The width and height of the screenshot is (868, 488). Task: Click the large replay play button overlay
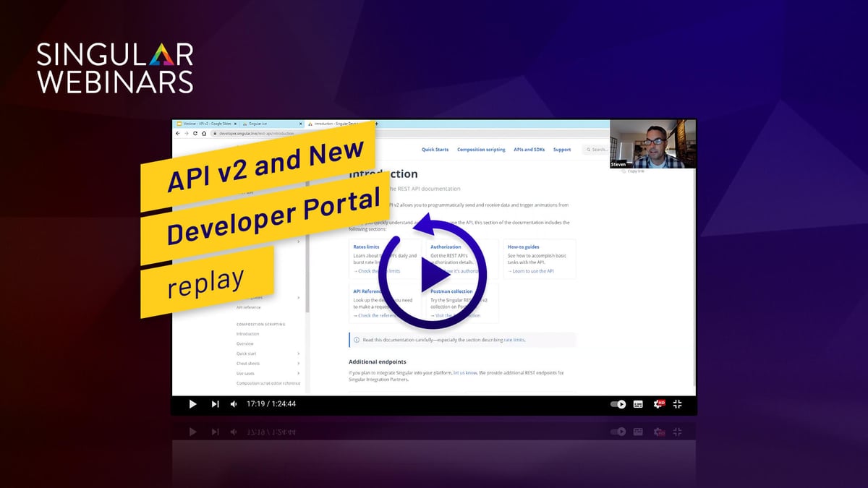[x=433, y=273]
